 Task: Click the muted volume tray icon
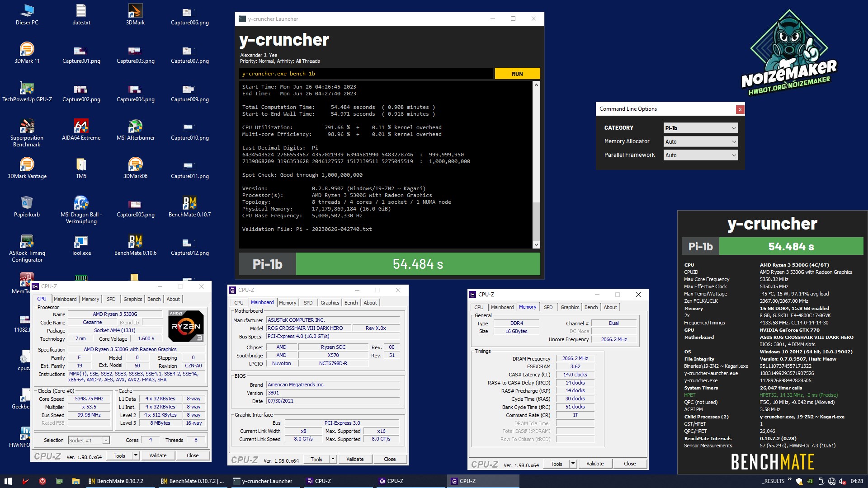[x=842, y=481]
